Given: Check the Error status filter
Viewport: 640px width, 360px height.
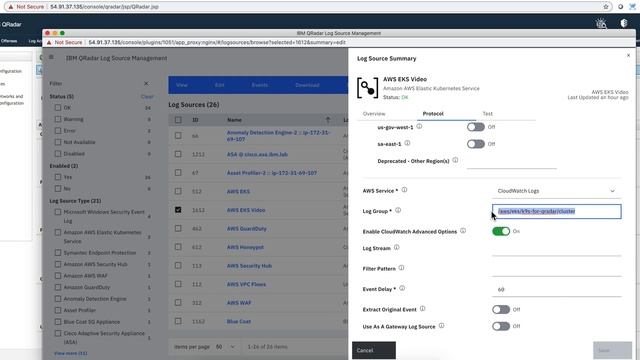Looking at the screenshot, I should tap(58, 131).
